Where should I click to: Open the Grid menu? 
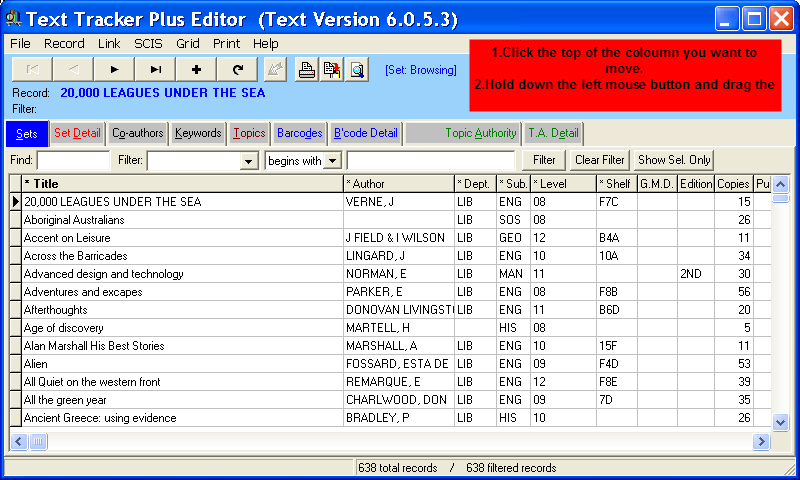coord(188,43)
